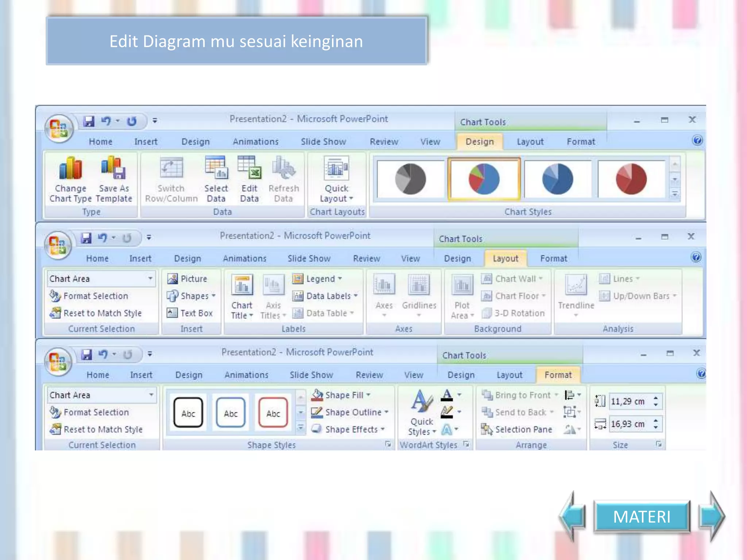747x560 pixels.
Task: Click the Data Table option
Action: pos(323,313)
